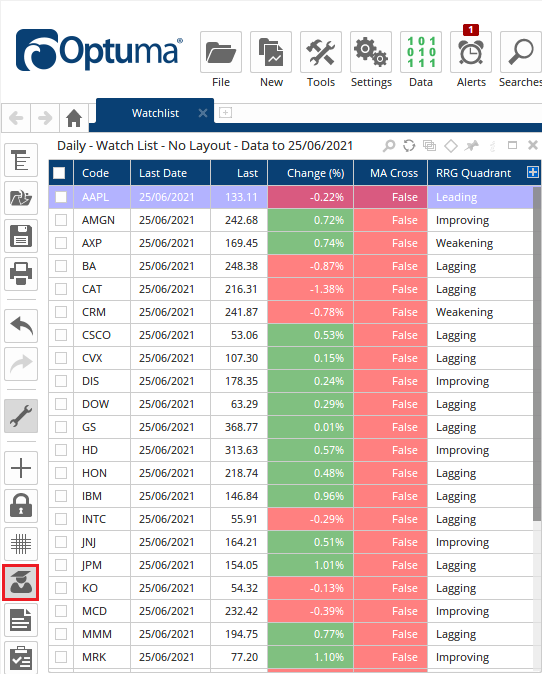Open the New document menu icon
Viewport: 542px width, 674px height.
coord(271,52)
